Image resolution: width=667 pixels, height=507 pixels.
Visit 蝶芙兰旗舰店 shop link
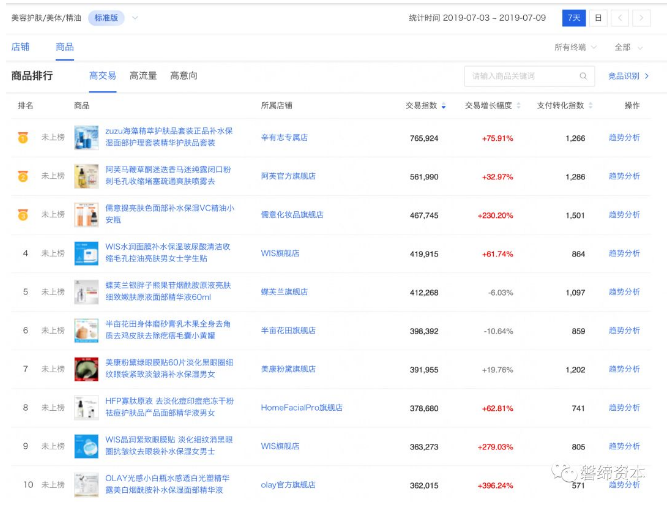tap(284, 292)
